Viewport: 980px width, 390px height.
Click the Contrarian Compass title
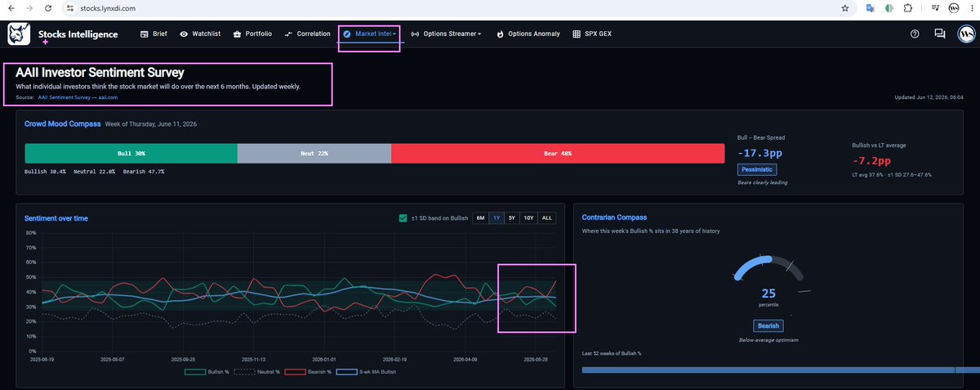tap(614, 217)
